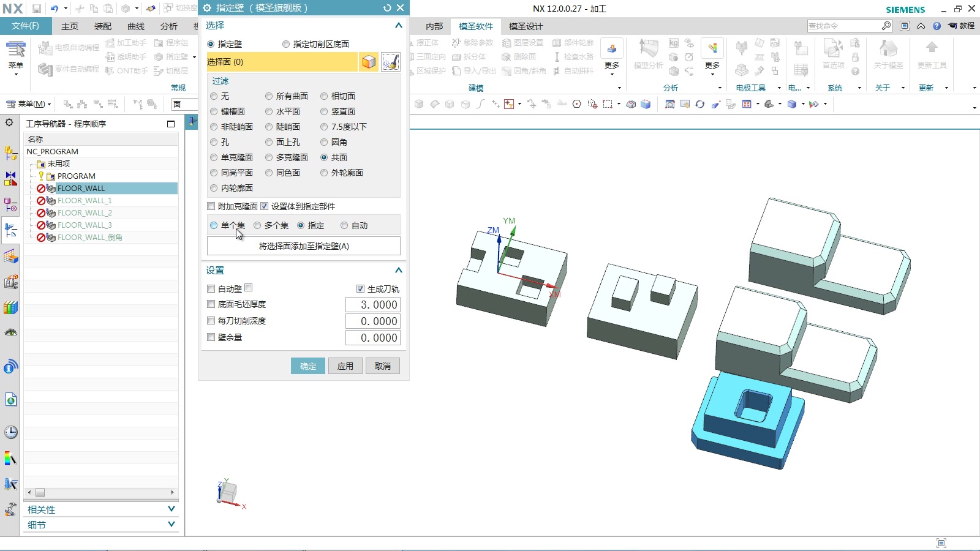Collapse the 选择 section chevron
Viewport: 980px width, 551px height.
pos(399,25)
